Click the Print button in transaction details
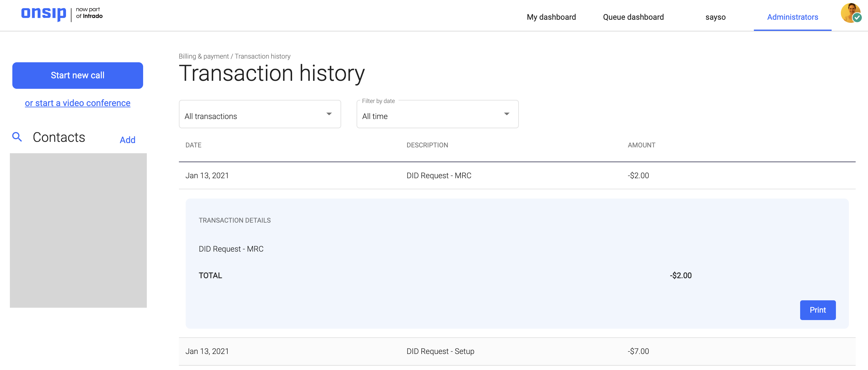This screenshot has width=868, height=370. pos(818,310)
